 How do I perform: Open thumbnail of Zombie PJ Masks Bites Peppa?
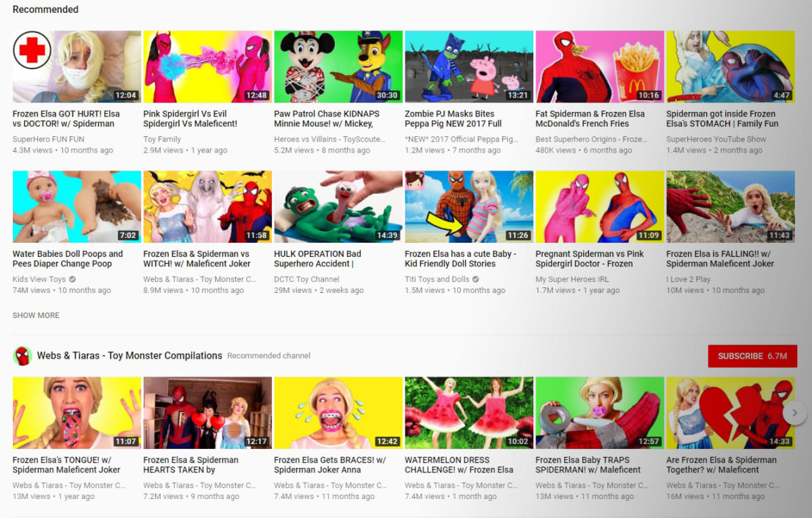(x=468, y=66)
